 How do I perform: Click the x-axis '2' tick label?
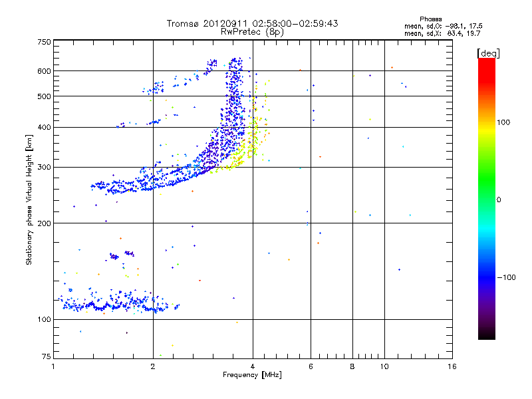[153, 366]
